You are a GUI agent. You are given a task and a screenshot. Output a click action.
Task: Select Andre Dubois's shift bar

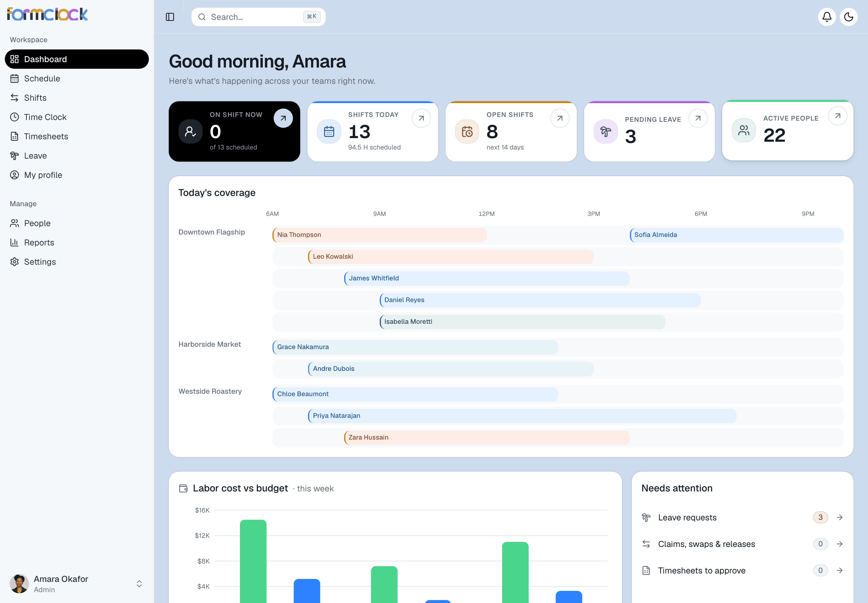coord(451,369)
